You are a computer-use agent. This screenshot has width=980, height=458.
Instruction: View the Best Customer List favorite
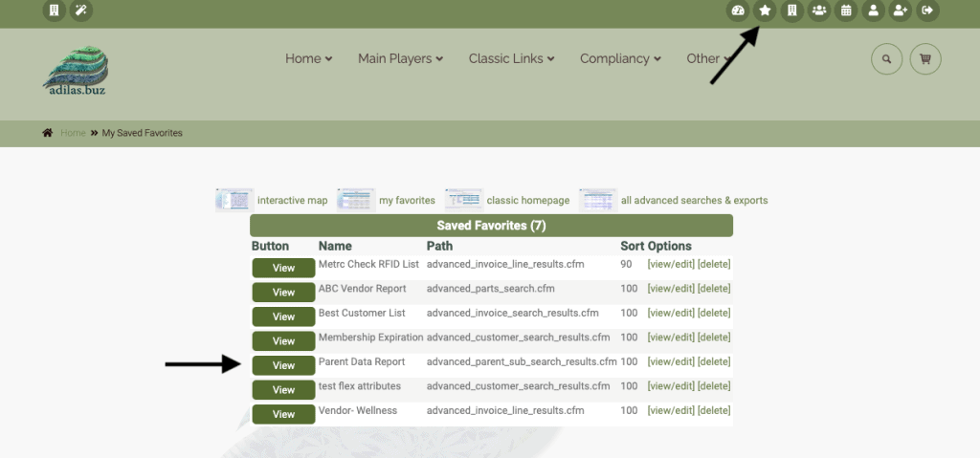tap(283, 316)
